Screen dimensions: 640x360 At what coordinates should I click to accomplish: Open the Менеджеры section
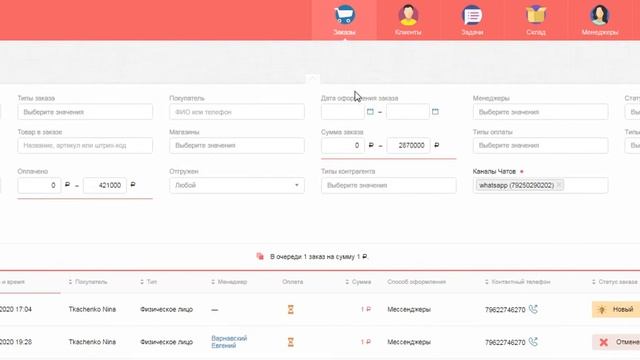tap(600, 20)
